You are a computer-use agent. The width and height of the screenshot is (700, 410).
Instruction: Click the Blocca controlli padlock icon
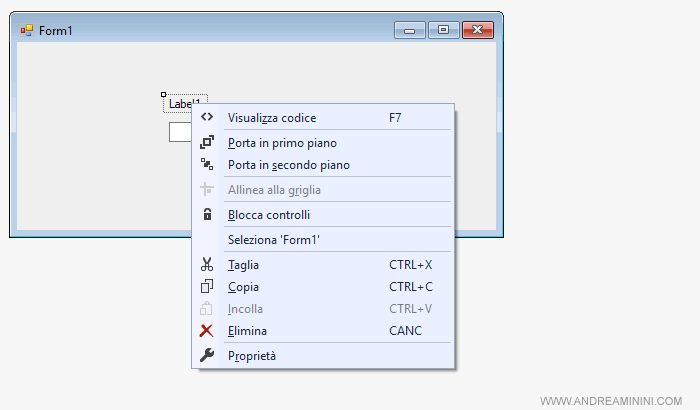click(x=207, y=214)
